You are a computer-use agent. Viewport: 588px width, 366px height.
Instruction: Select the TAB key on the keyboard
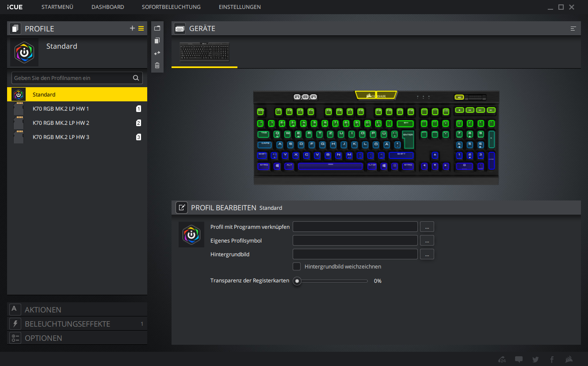[x=263, y=134]
